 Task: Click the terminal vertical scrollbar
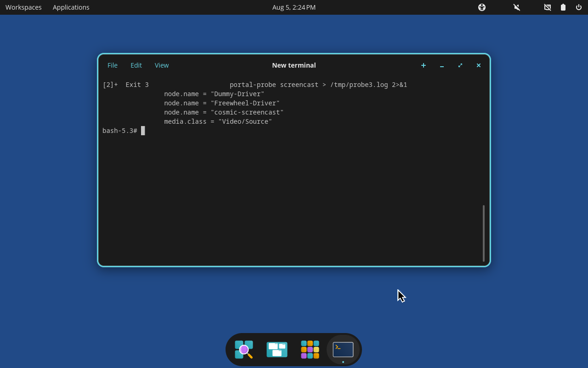[x=484, y=233]
